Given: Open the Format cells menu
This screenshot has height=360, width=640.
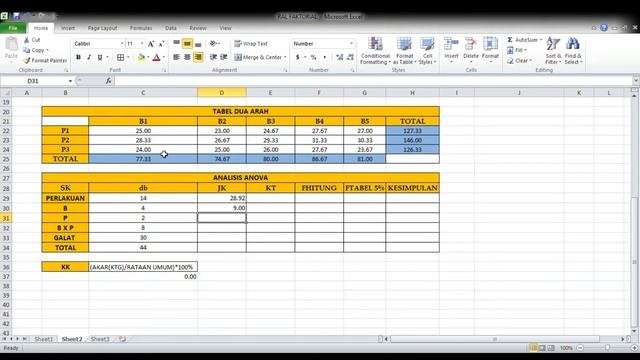Looking at the screenshot, I should pos(490,50).
